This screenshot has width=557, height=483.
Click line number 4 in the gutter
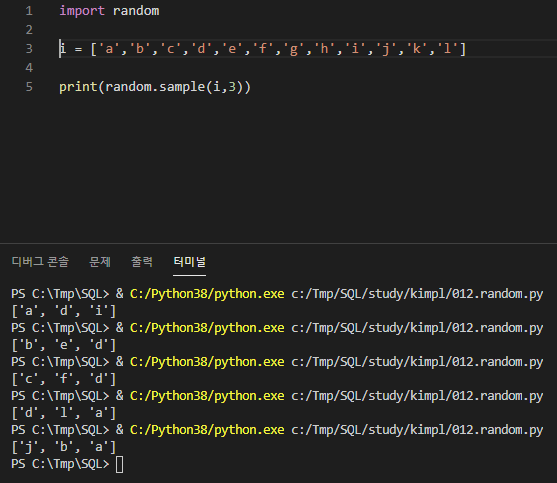point(29,68)
